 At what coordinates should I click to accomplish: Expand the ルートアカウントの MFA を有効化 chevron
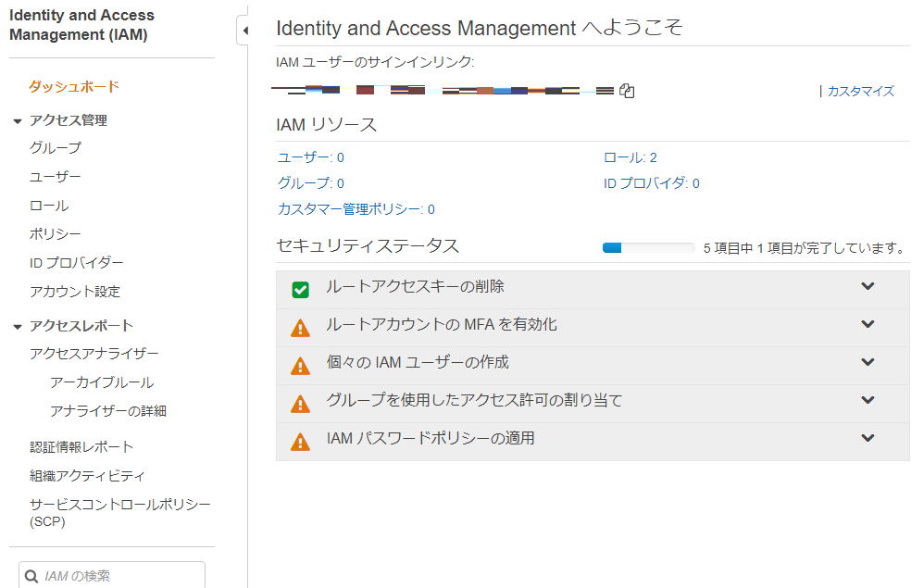pos(868,324)
